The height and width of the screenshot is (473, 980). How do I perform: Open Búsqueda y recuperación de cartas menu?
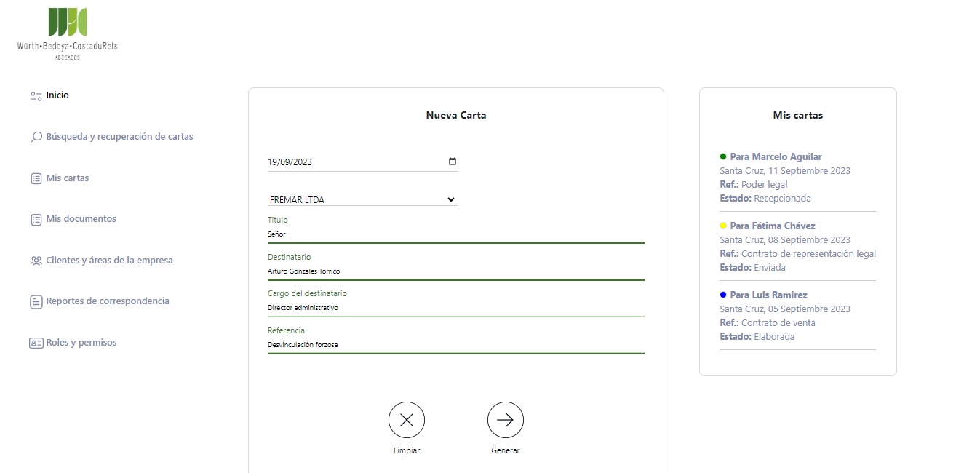pyautogui.click(x=119, y=137)
